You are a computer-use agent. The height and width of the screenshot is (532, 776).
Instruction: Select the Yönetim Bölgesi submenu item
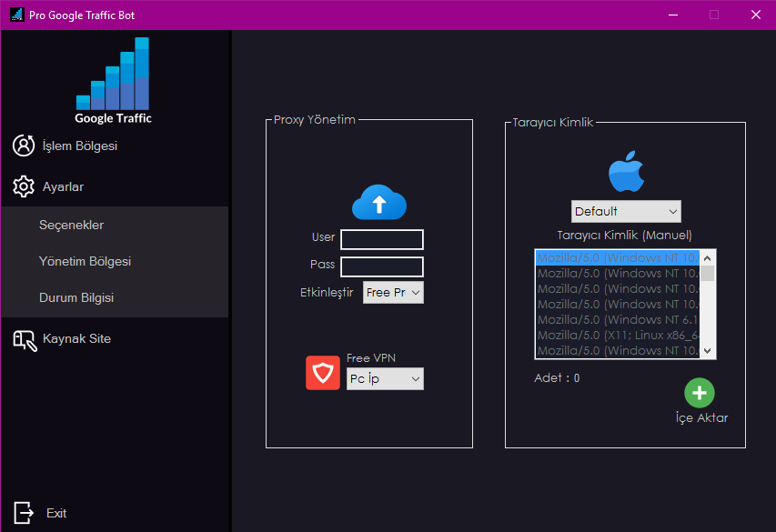pos(86,261)
